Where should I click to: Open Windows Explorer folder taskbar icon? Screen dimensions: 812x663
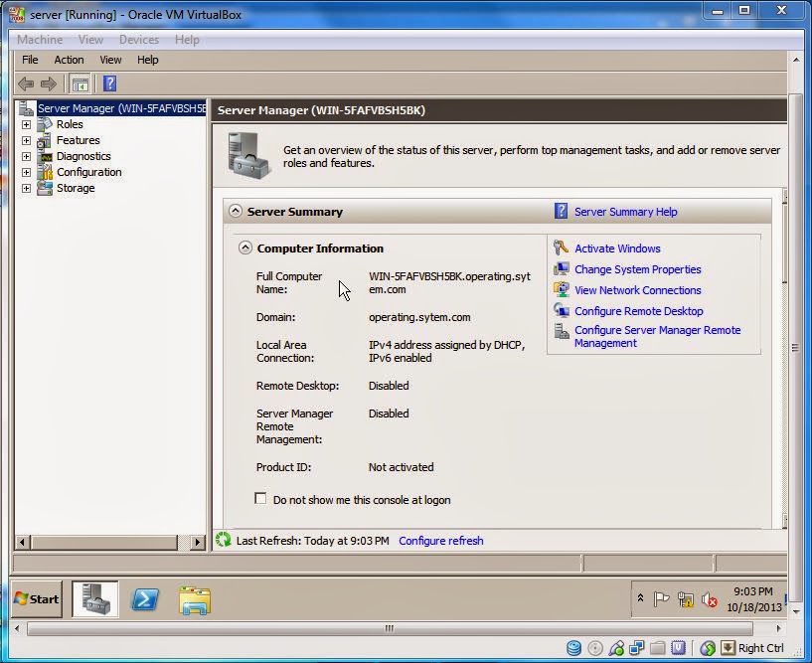coord(195,600)
